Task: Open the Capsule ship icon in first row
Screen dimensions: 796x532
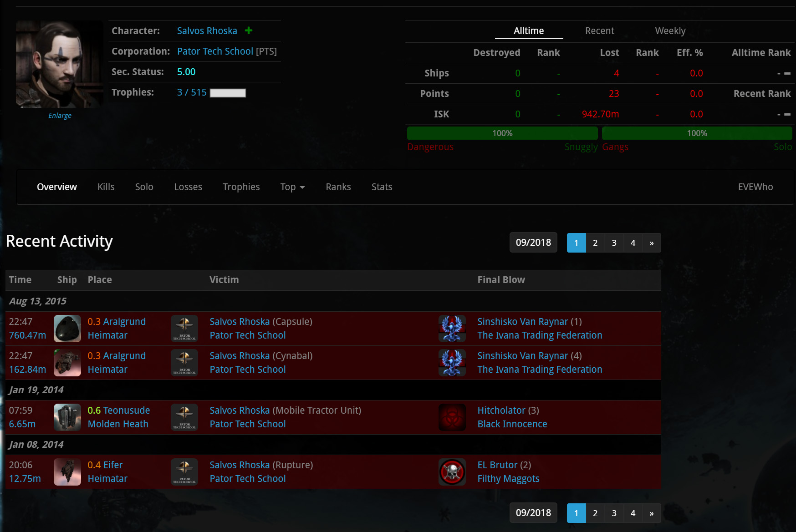Action: [x=67, y=329]
